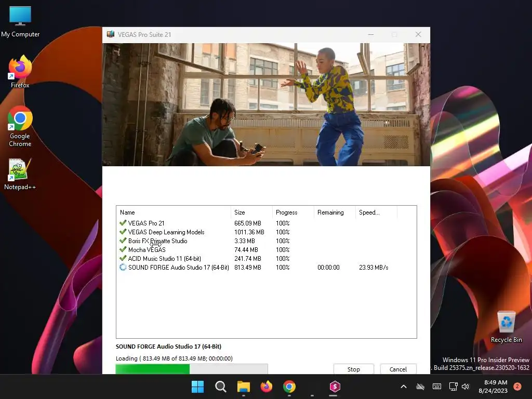Click the 23.93 MB/s speed value
Viewport: 532px width, 399px height.
tap(374, 268)
